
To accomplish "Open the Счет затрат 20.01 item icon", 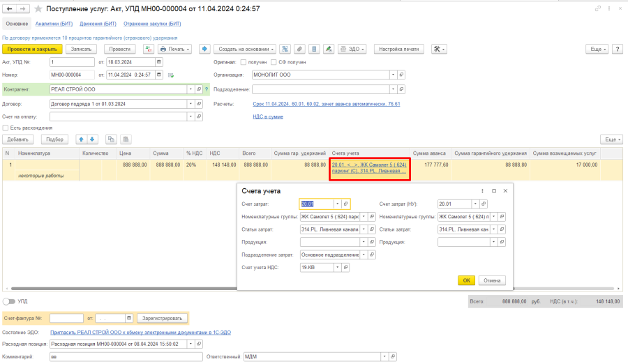I will [x=346, y=204].
